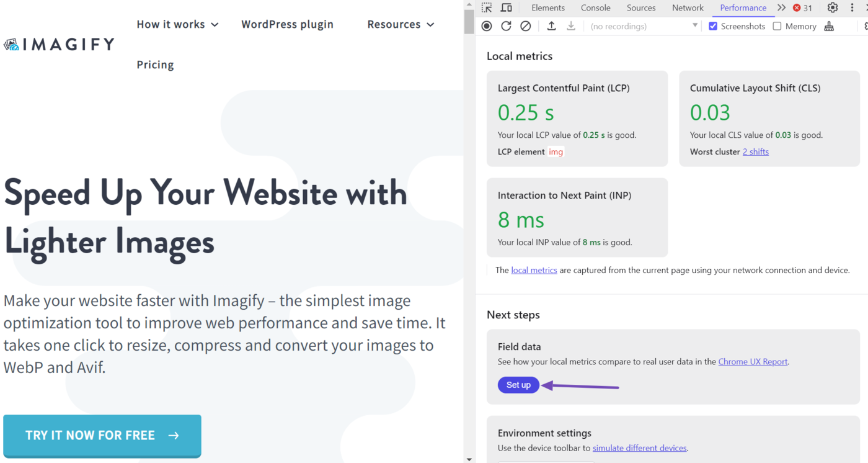
Task: Click the page scrollbar up arrow
Action: 469,4
